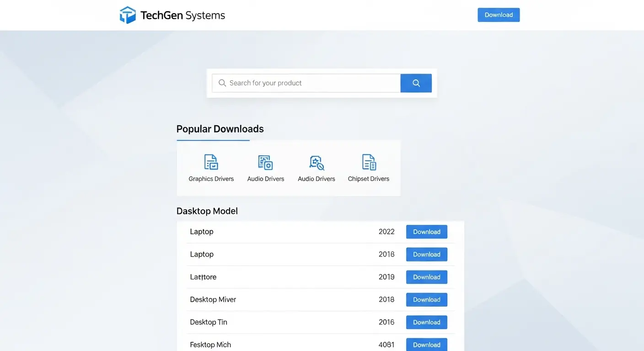Screen dimensions: 644x351
Task: Click Download for Desktop Tin
Action: (427, 322)
